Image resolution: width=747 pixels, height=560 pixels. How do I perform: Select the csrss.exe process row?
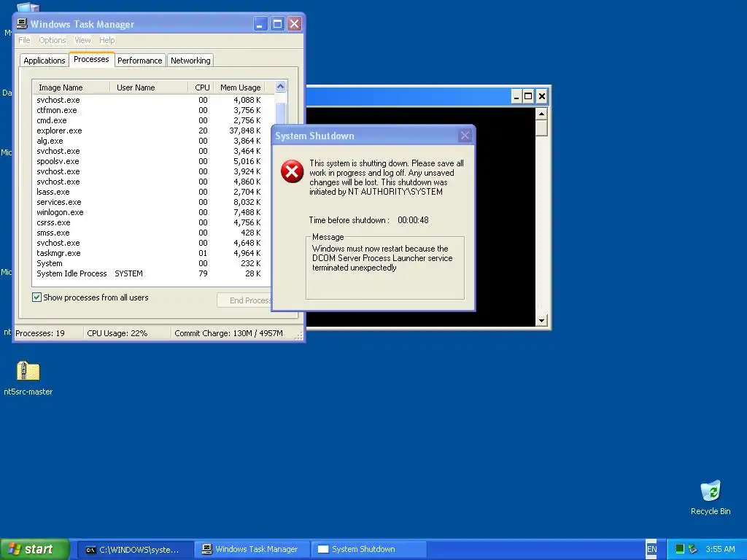[x=153, y=222]
